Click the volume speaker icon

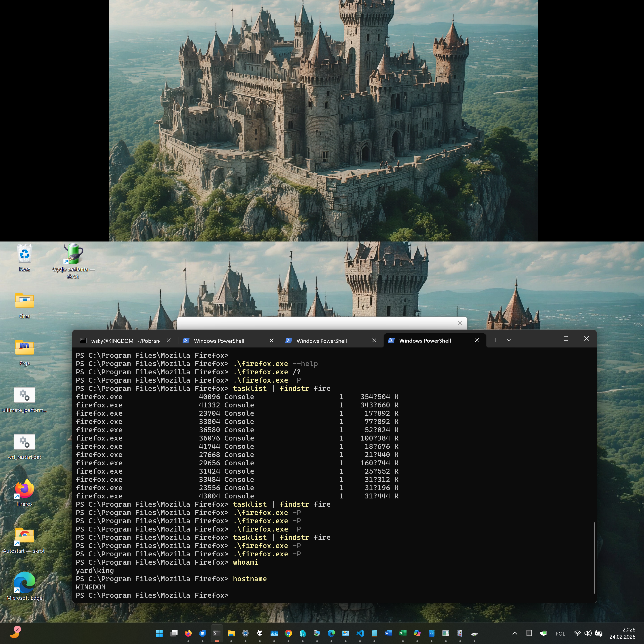(588, 633)
